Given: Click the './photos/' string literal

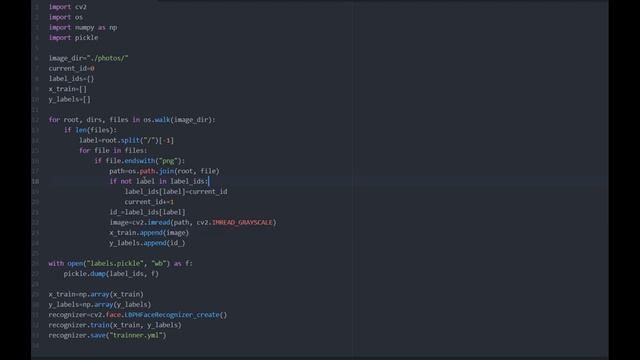Looking at the screenshot, I should 108,58.
